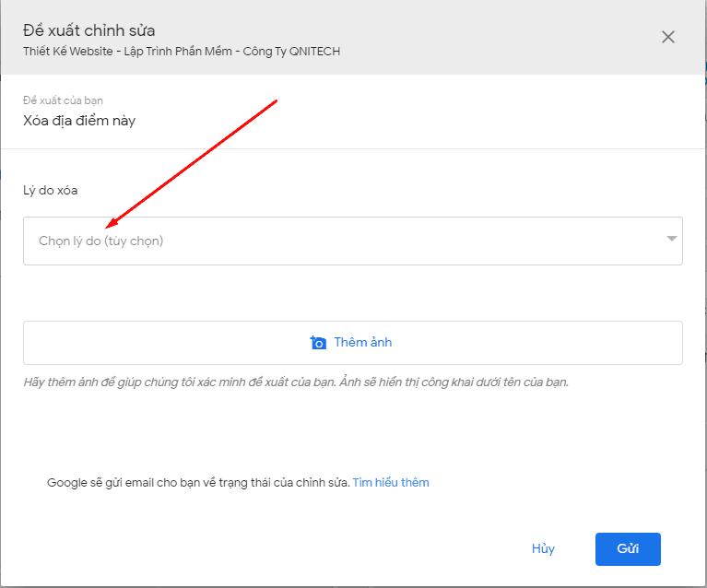
Task: Click the italic photo verification hint text
Action: tap(295, 382)
